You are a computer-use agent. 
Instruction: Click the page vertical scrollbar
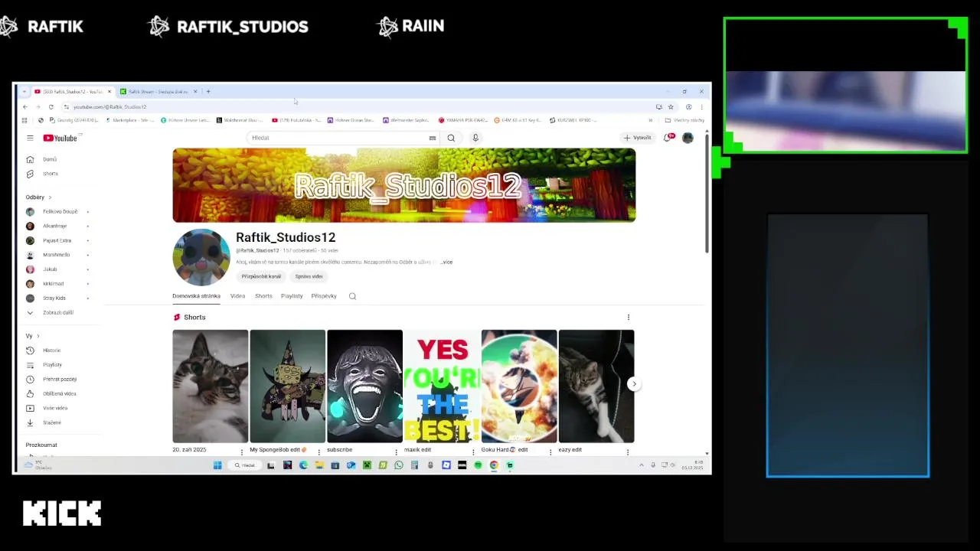click(707, 195)
